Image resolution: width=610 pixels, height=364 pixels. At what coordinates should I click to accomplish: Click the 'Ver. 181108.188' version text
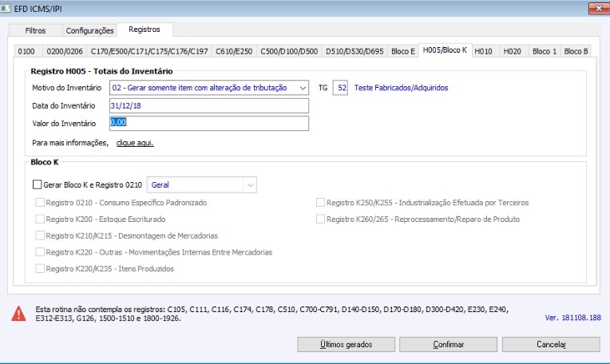point(573,318)
